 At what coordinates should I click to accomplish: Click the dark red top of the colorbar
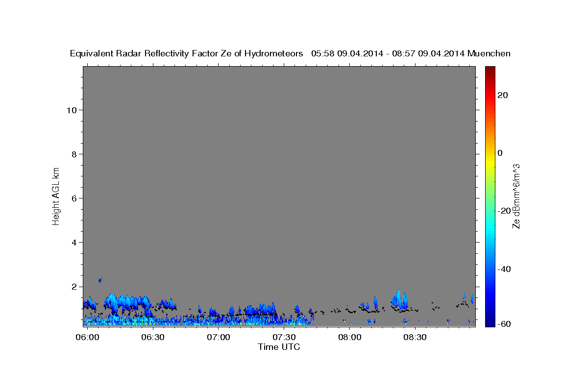490,70
